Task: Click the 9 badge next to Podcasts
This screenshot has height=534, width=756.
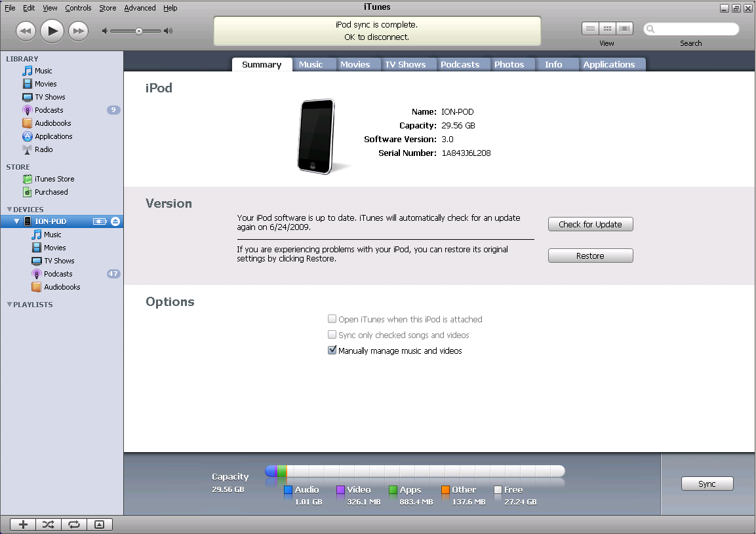Action: click(x=113, y=110)
